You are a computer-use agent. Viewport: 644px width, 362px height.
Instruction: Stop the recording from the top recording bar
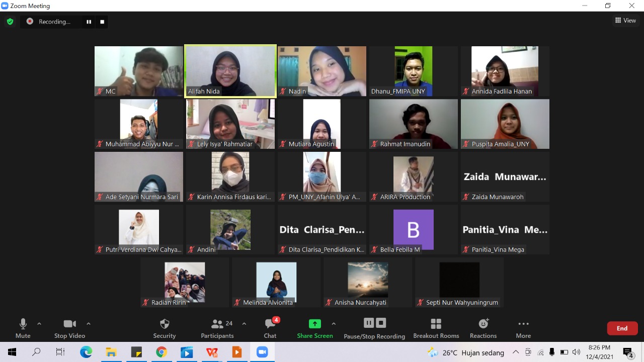coord(102,22)
